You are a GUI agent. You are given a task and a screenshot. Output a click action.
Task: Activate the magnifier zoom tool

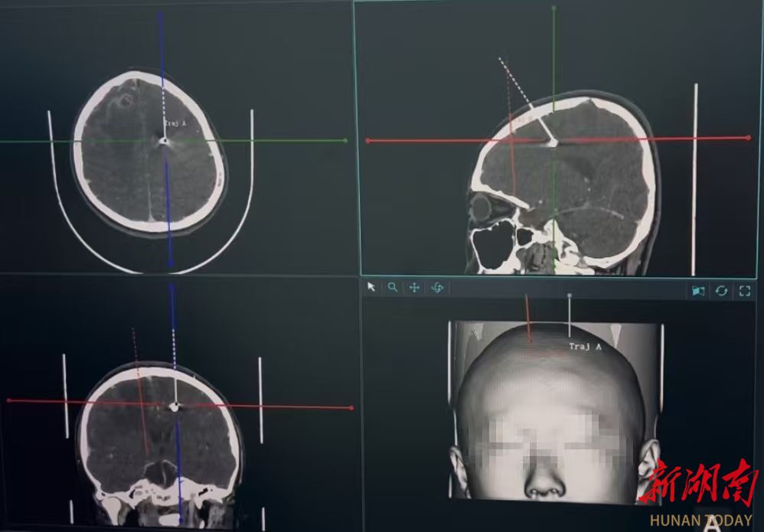(x=392, y=288)
